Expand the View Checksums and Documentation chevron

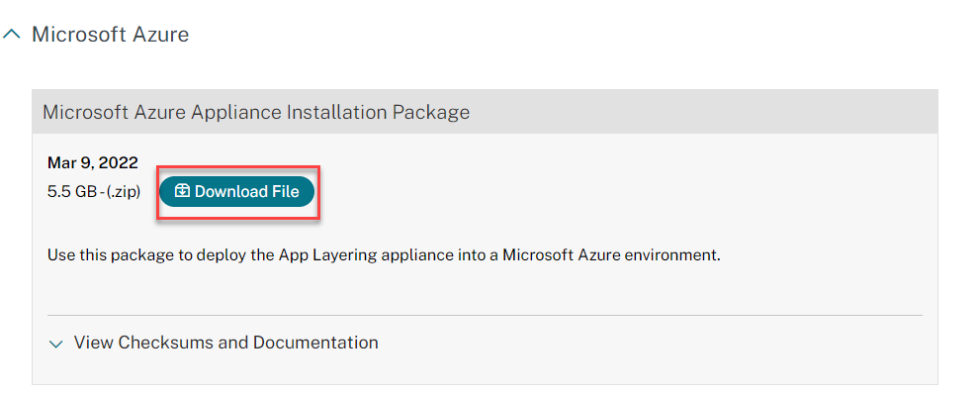pos(55,344)
